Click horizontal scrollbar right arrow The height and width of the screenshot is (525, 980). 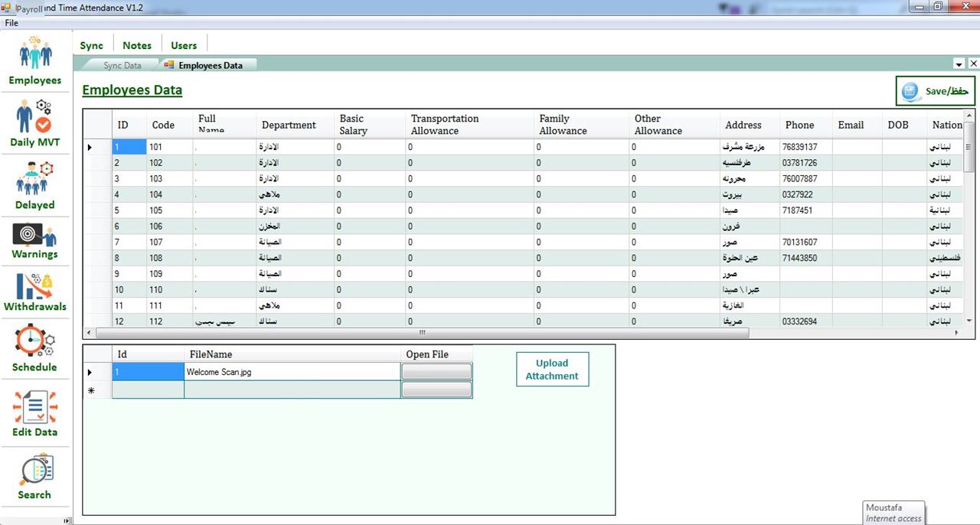tap(956, 333)
